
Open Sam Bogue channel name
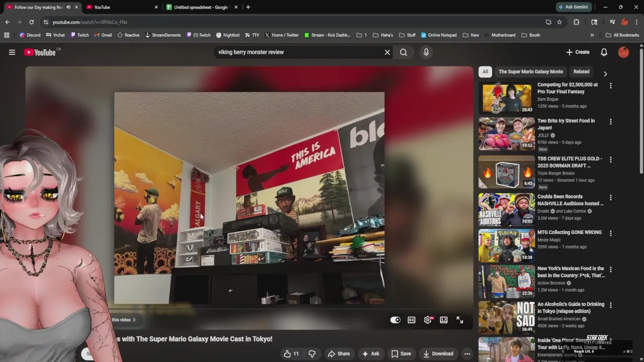(548, 99)
